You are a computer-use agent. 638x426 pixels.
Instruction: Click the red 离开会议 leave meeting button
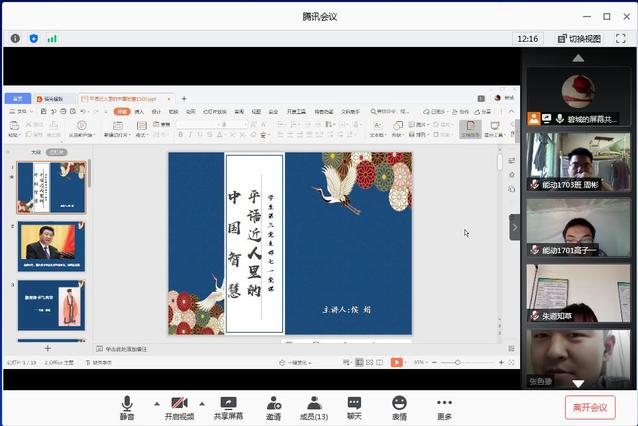point(589,407)
